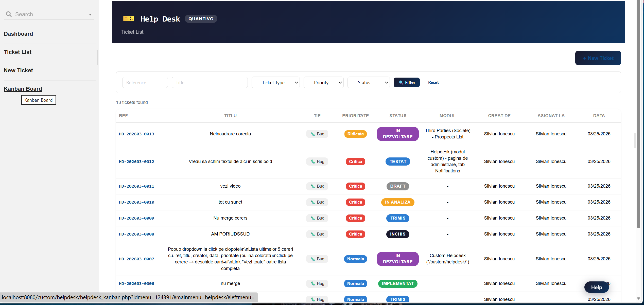This screenshot has width=644, height=305.
Task: Click the magnifier icon on Filter button
Action: 401,82
